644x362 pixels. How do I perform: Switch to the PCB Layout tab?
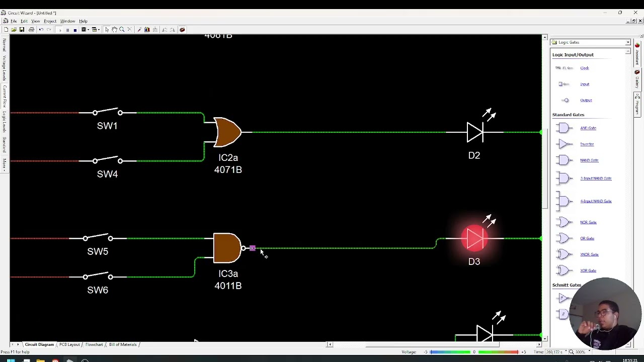click(69, 344)
